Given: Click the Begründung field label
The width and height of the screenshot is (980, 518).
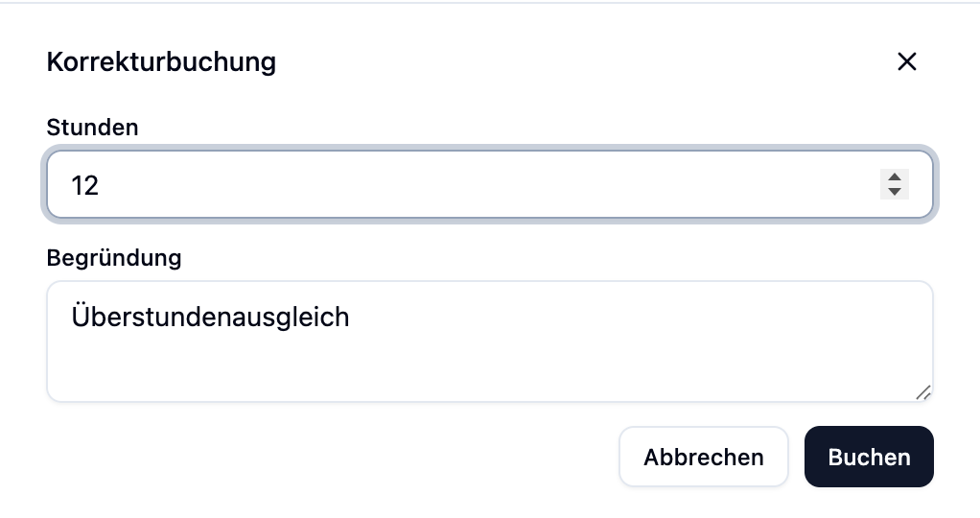Looking at the screenshot, I should point(113,258).
